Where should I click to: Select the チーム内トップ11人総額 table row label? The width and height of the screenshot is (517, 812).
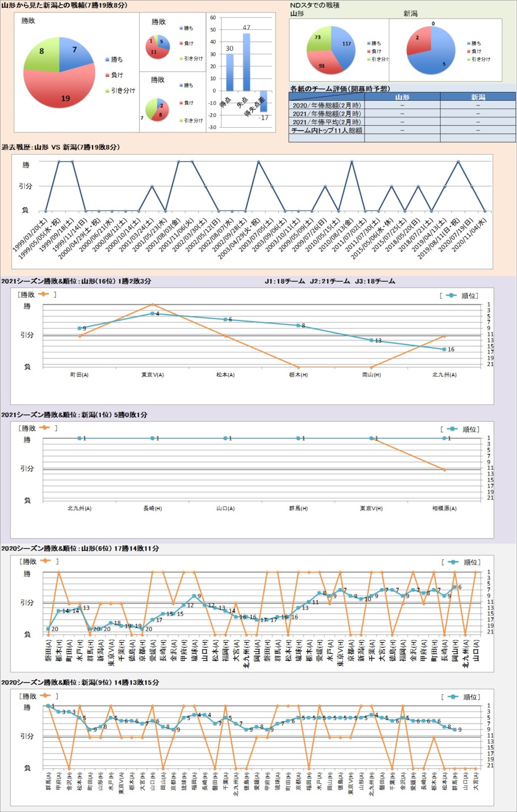tap(326, 131)
